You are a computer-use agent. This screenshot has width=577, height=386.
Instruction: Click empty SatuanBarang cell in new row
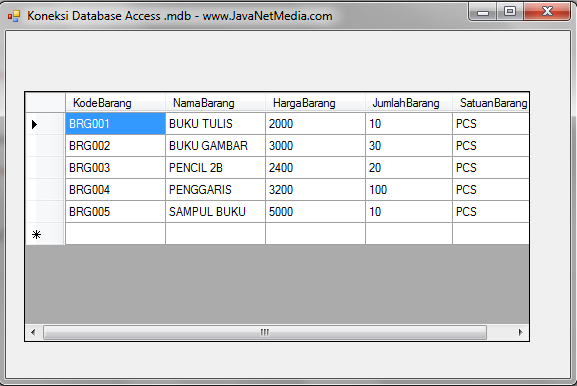coord(491,234)
